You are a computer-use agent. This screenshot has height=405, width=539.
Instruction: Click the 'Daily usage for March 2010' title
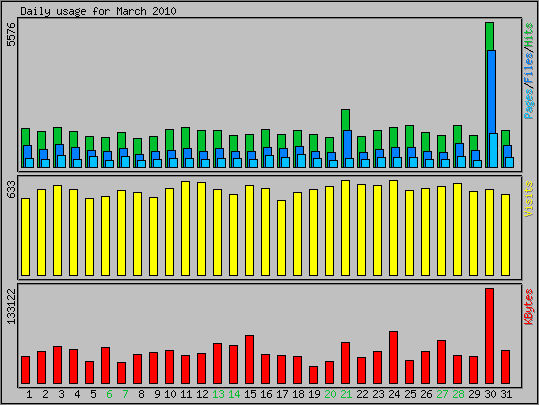click(x=98, y=11)
